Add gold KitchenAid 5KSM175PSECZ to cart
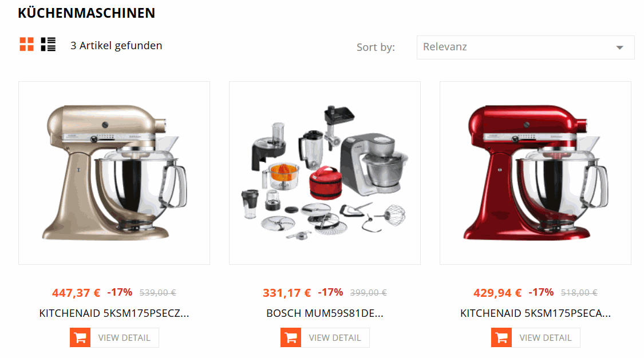This screenshot has width=644, height=358. pos(80,337)
